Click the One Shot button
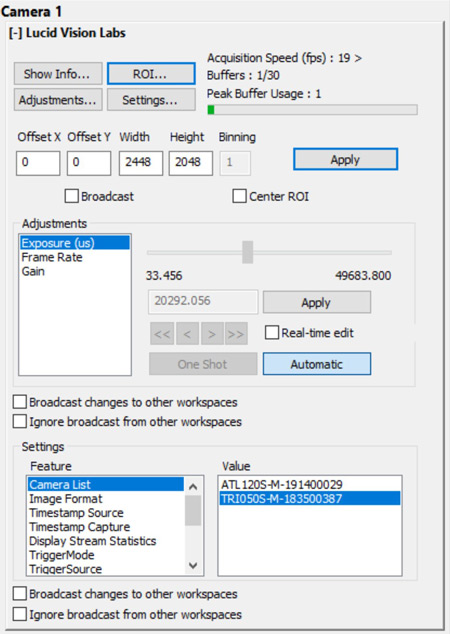 click(x=203, y=364)
